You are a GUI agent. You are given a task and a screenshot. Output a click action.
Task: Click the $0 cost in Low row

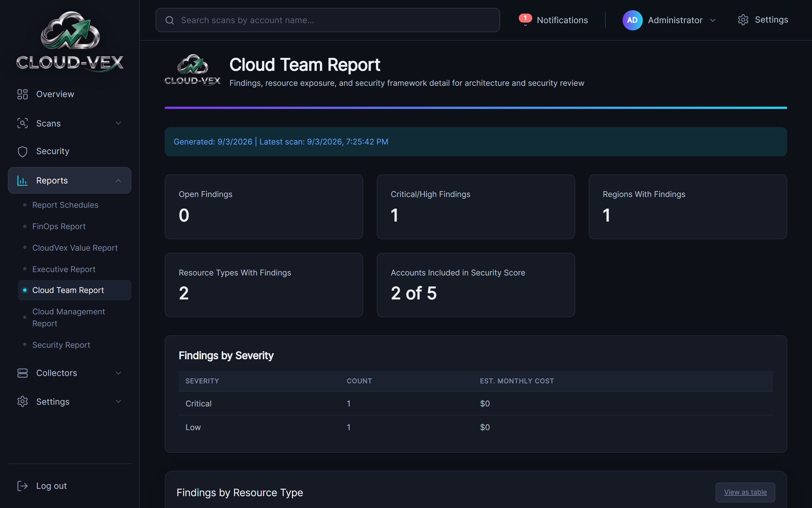point(485,427)
